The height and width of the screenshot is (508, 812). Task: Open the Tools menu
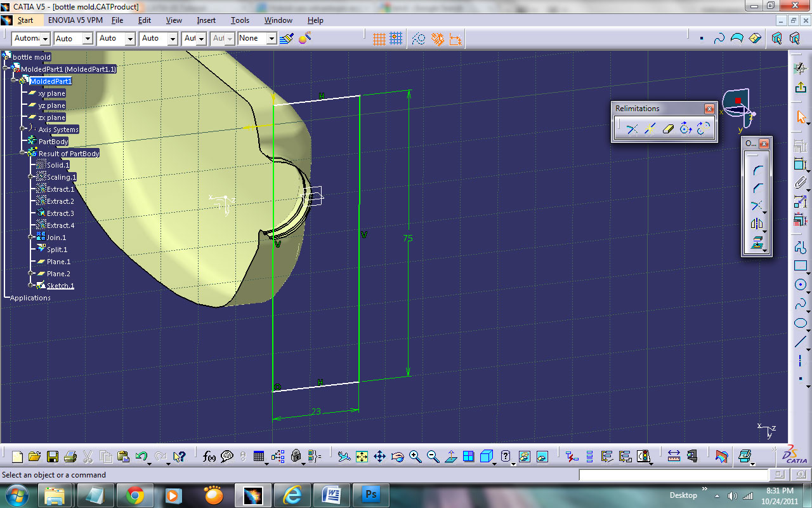tap(240, 20)
